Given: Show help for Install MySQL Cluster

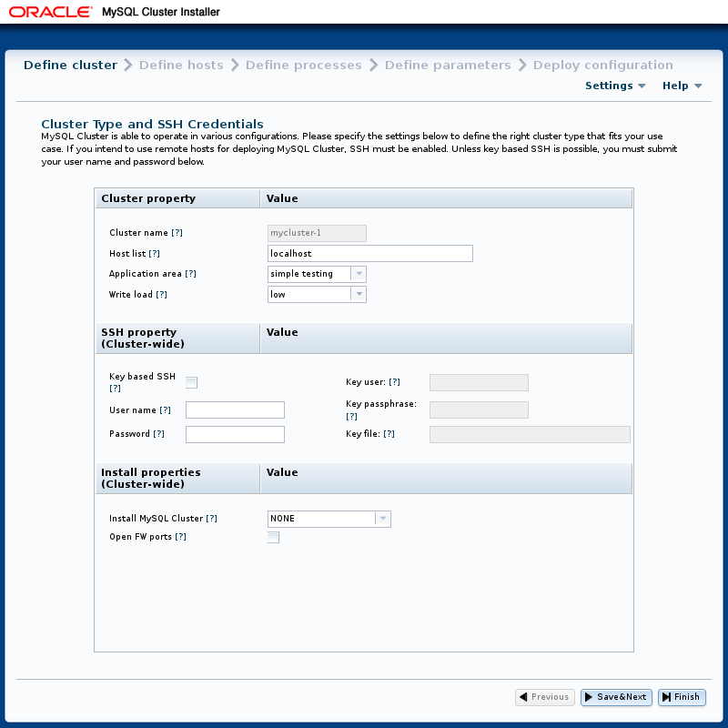Looking at the screenshot, I should (x=211, y=519).
